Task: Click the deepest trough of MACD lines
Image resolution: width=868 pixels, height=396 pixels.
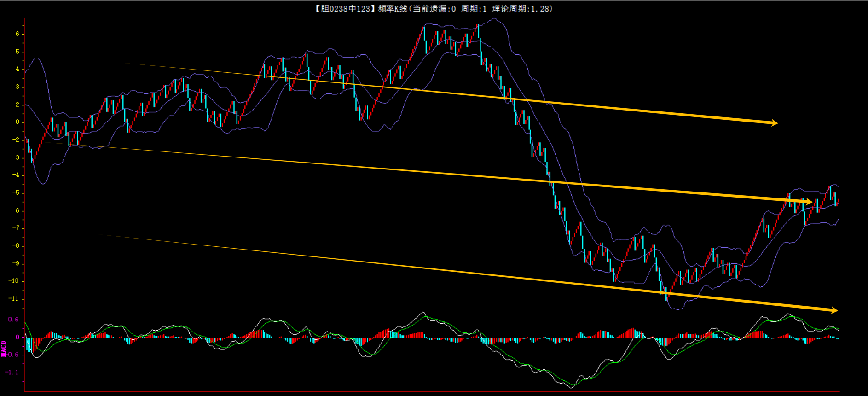Action: [x=571, y=386]
